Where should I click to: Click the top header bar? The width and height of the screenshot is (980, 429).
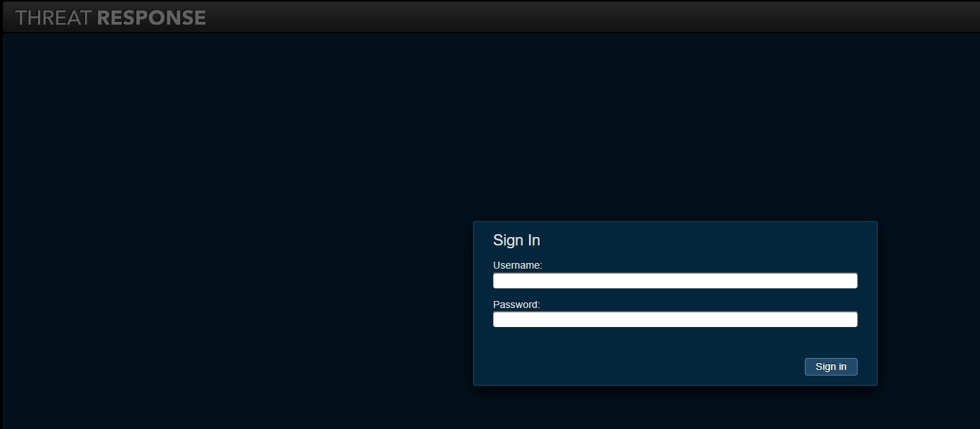click(490, 17)
